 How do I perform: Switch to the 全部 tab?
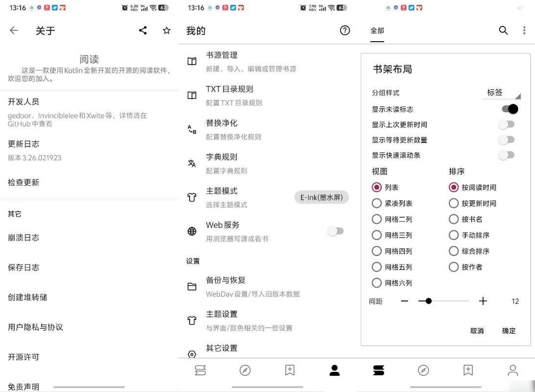[x=377, y=30]
